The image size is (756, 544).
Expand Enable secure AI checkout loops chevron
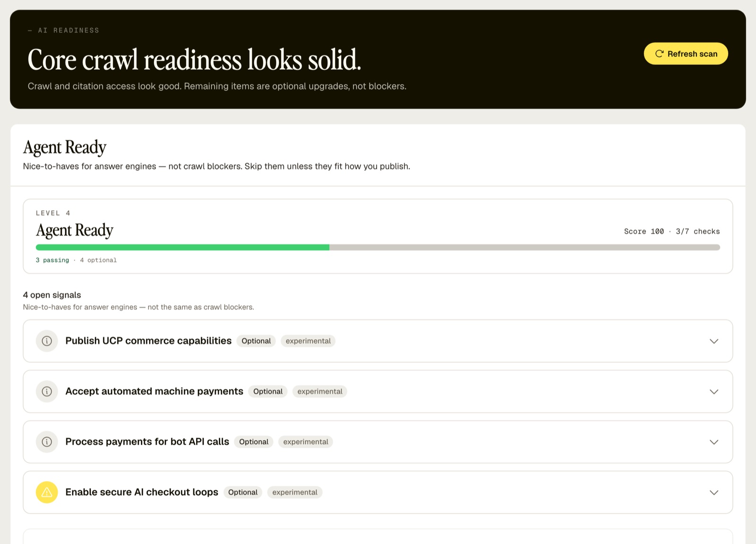pyautogui.click(x=714, y=492)
